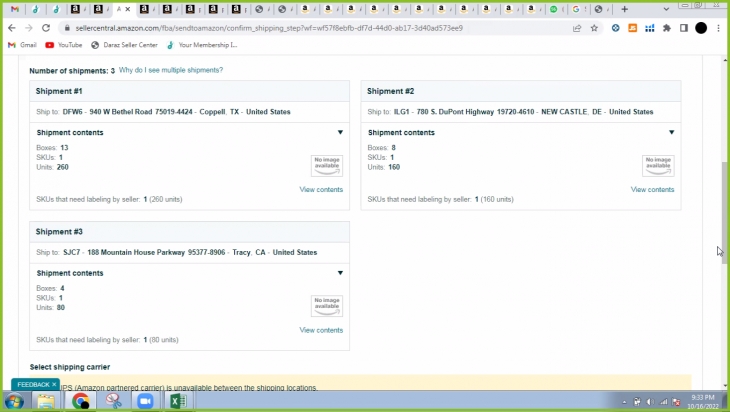Screen dimensions: 730x412
Task: Switch to the Gmail tab
Action: click(15, 9)
